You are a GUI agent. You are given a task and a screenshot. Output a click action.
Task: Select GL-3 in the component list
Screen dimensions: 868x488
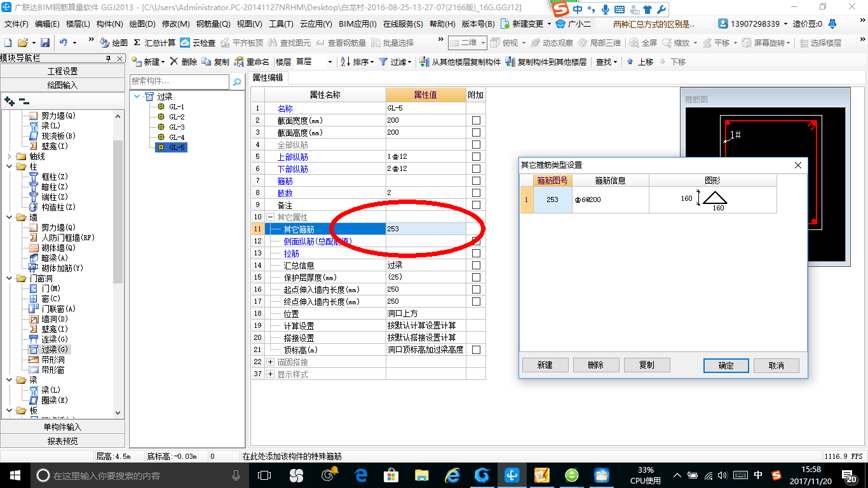pos(177,127)
